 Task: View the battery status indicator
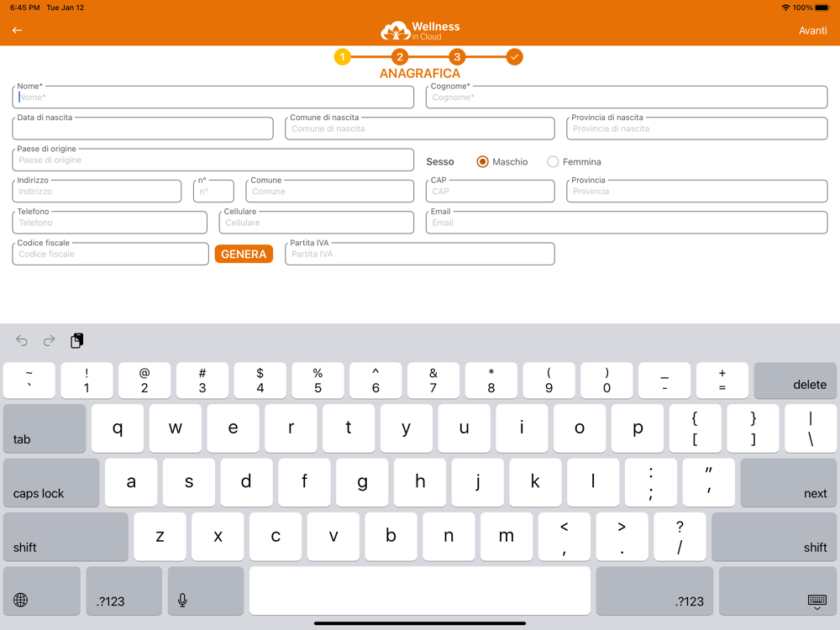point(822,8)
